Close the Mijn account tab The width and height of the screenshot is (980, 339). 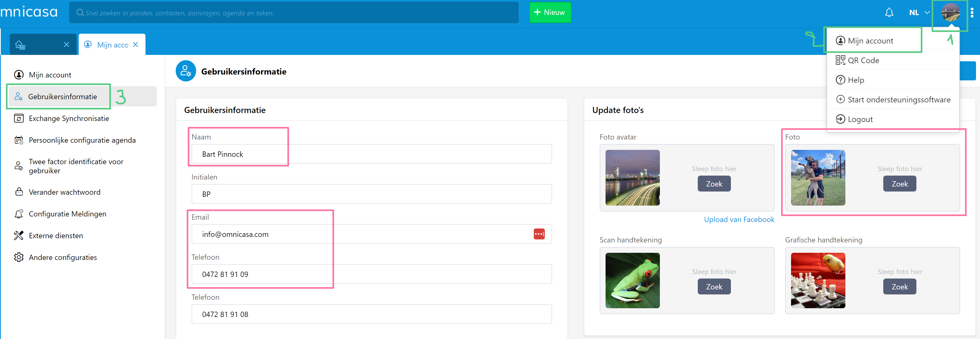point(135,45)
